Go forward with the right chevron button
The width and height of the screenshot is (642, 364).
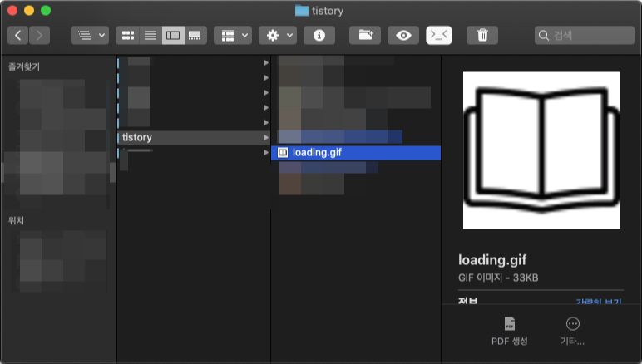point(39,36)
